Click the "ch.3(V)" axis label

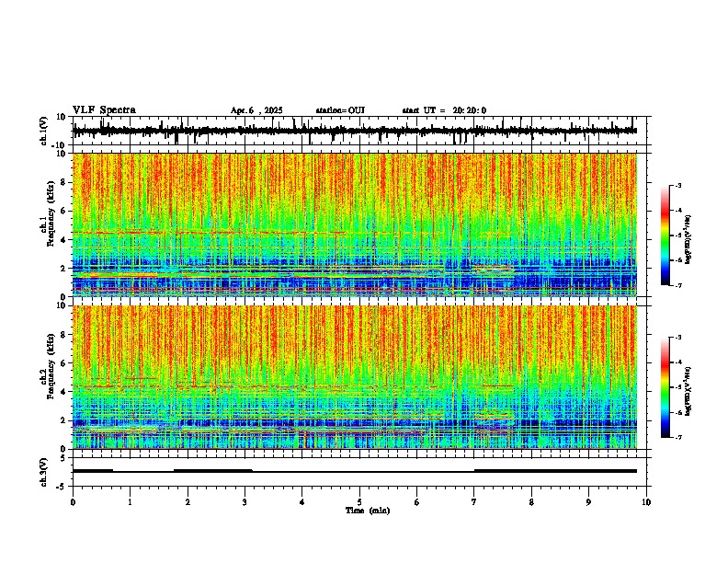(43, 472)
